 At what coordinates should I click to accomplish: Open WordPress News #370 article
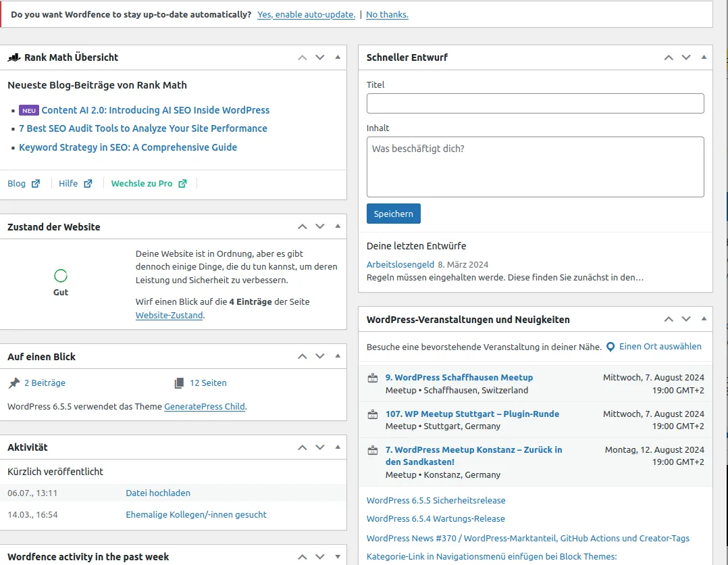[x=528, y=538]
